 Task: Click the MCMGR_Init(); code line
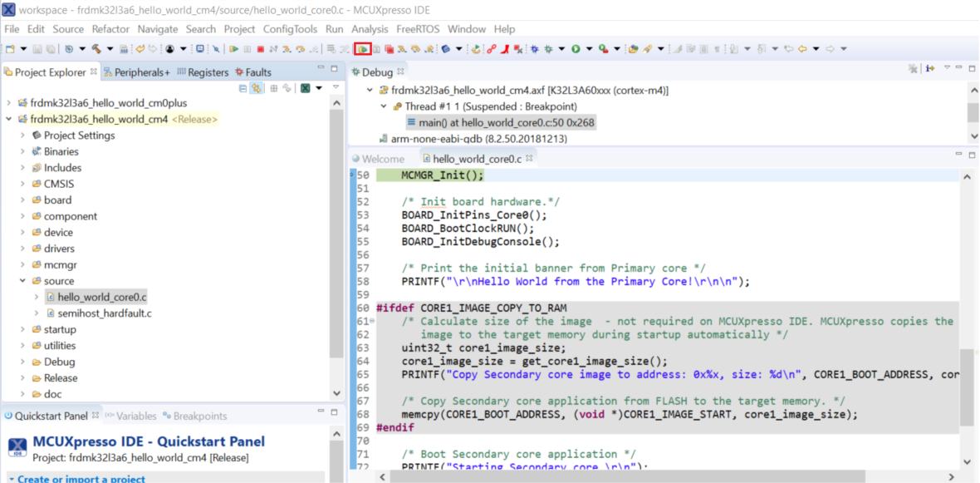(x=443, y=175)
